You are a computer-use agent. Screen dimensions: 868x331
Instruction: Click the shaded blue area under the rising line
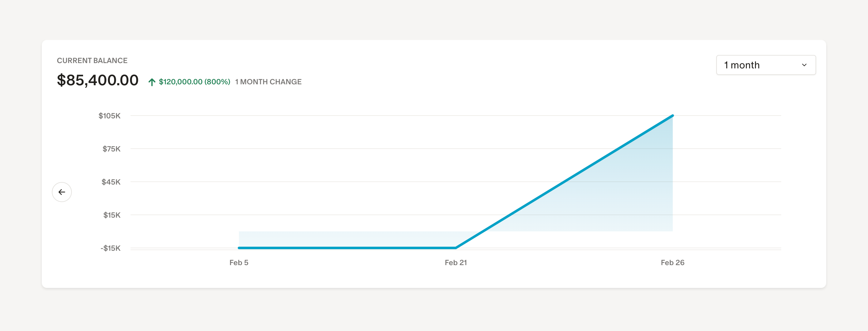click(x=624, y=189)
